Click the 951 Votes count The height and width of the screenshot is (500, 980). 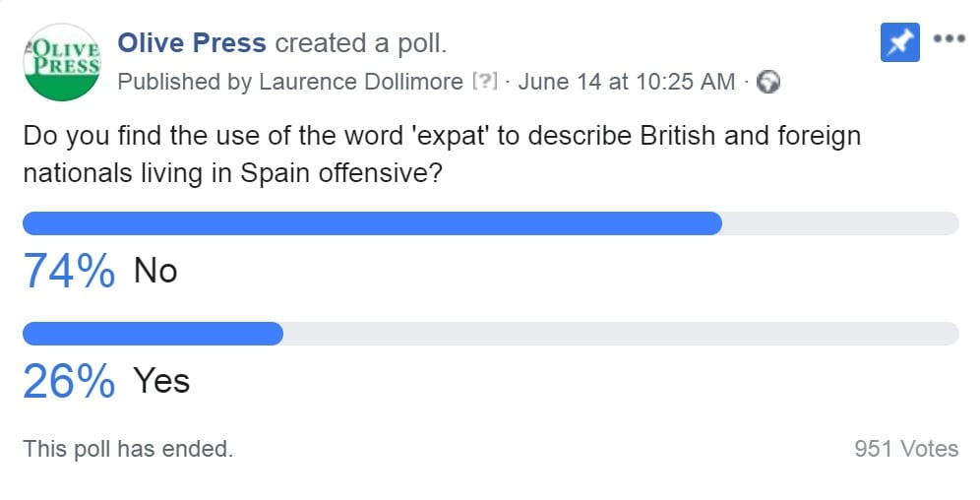(x=906, y=449)
